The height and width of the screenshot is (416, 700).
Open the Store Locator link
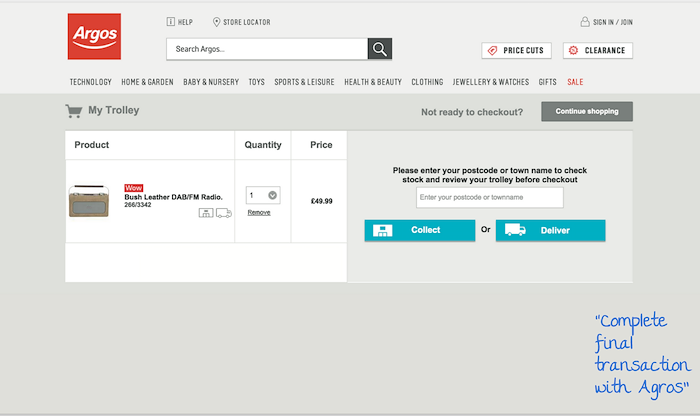(242, 22)
